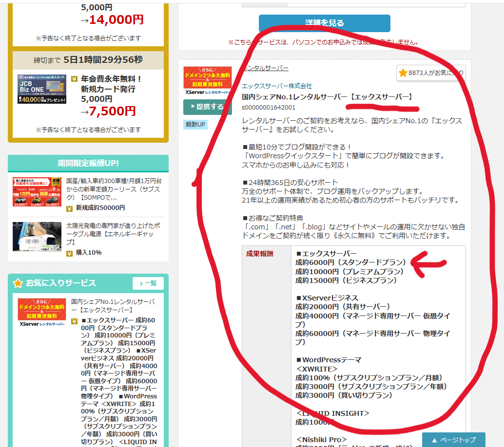Click the 成果報酬 table label
The height and width of the screenshot is (447, 504).
(x=260, y=254)
